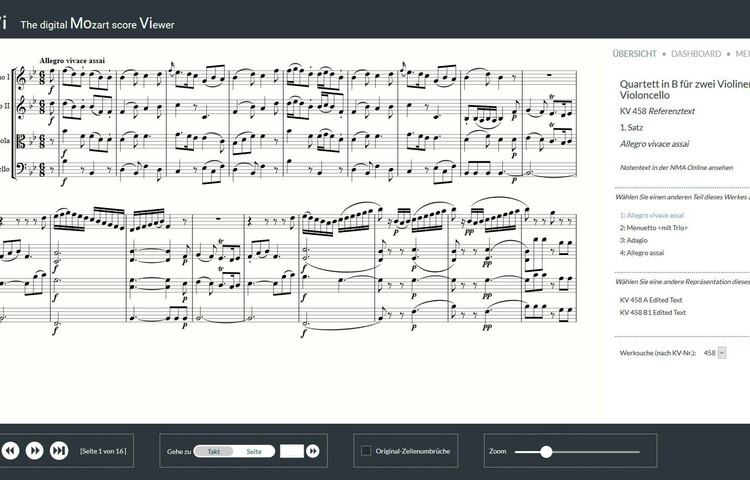Screen dimensions: 750x480
Task: Click the Gehe zu number input field
Action: click(x=291, y=451)
